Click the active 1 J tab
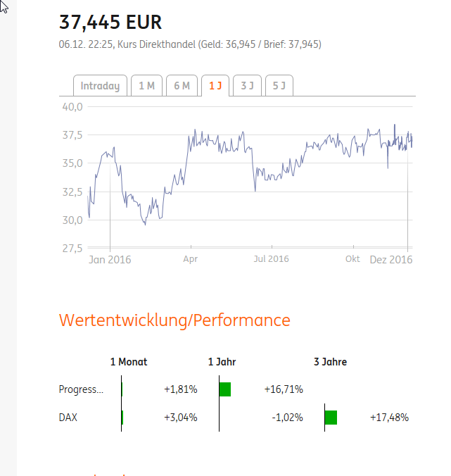This screenshot has height=476, width=451. pos(215,86)
